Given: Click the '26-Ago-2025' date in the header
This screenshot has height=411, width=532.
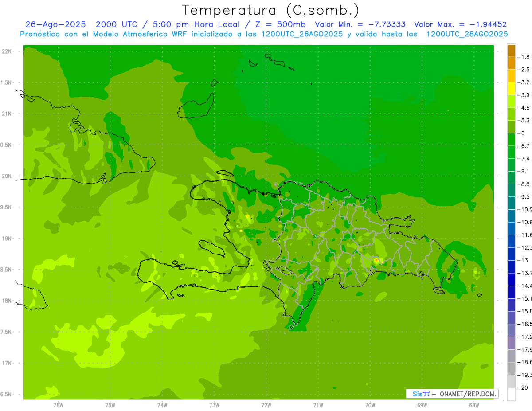Looking at the screenshot, I should (x=56, y=24).
